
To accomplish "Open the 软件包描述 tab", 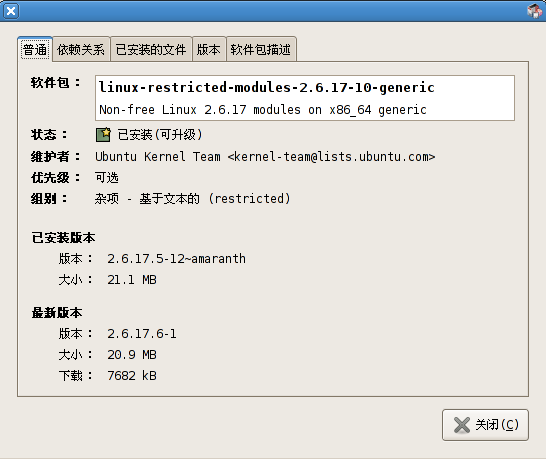I will [x=261, y=49].
